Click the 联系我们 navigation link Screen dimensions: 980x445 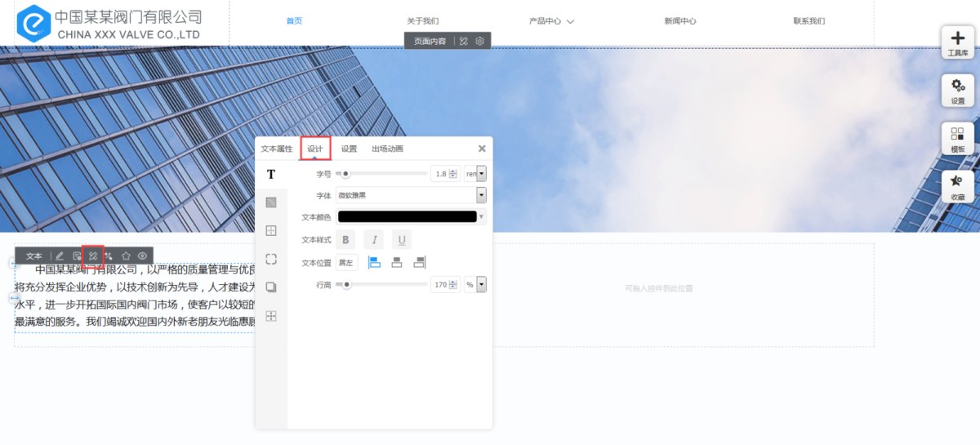[x=808, y=21]
